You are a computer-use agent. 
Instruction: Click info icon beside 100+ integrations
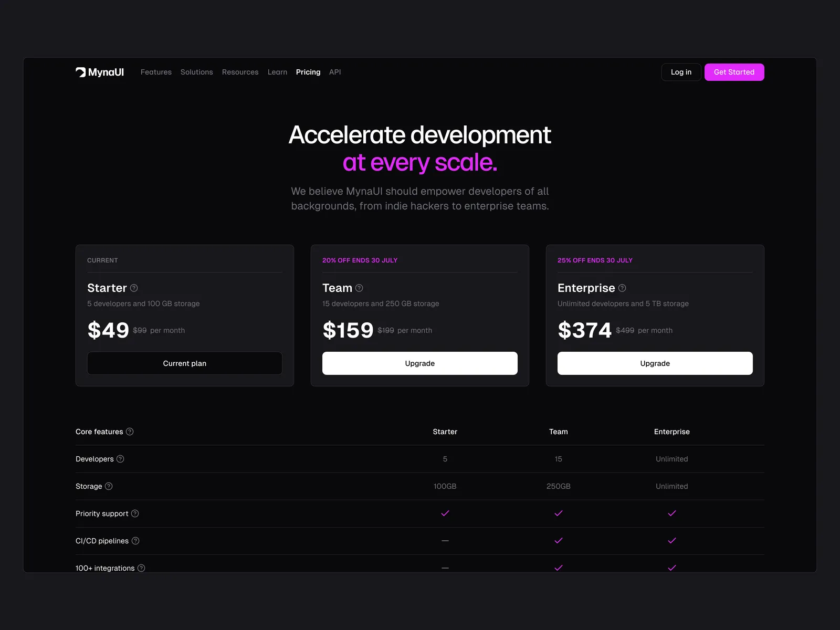pyautogui.click(x=141, y=568)
